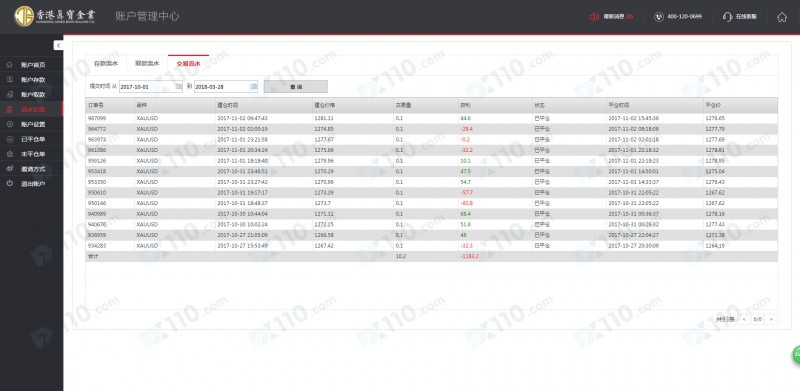Screen dimensions: 800x391
Task: Click the 查询 search button
Action: [x=295, y=87]
